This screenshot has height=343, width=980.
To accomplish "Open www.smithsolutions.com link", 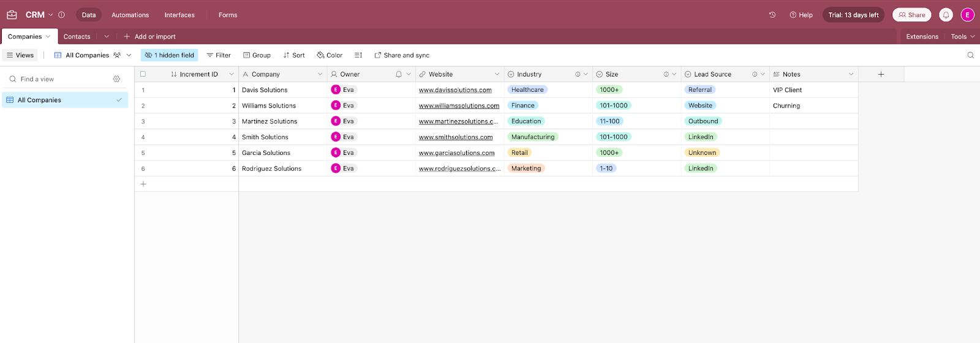I will click(456, 137).
